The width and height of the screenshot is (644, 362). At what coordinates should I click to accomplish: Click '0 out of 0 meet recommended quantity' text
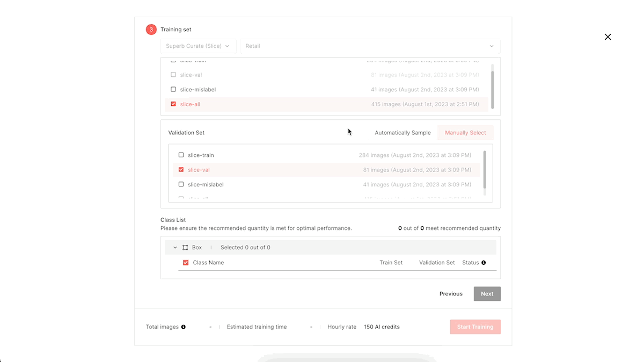click(x=449, y=228)
